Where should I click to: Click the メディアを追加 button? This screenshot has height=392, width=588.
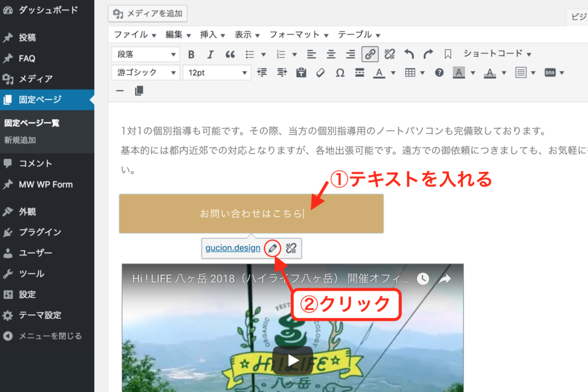tap(148, 14)
